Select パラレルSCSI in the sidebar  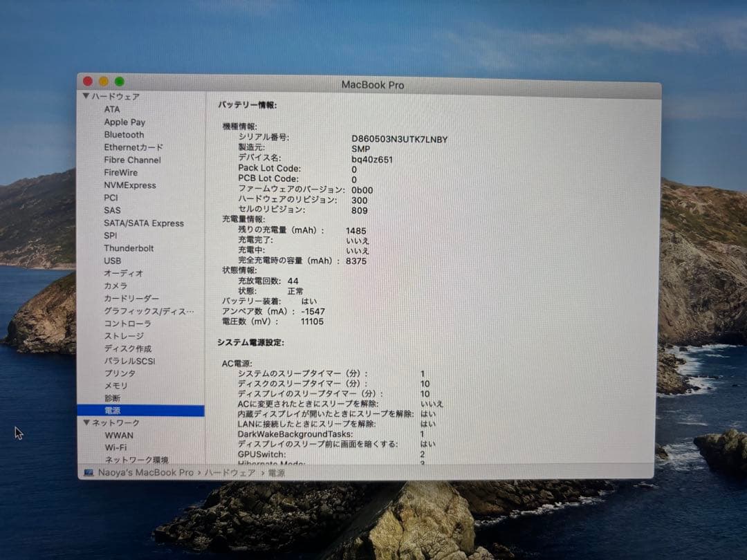(x=129, y=361)
